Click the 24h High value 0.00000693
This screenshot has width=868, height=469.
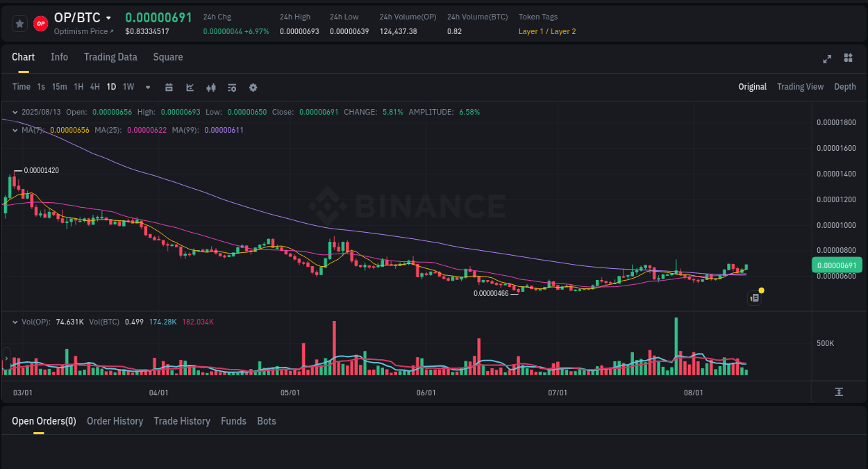299,31
